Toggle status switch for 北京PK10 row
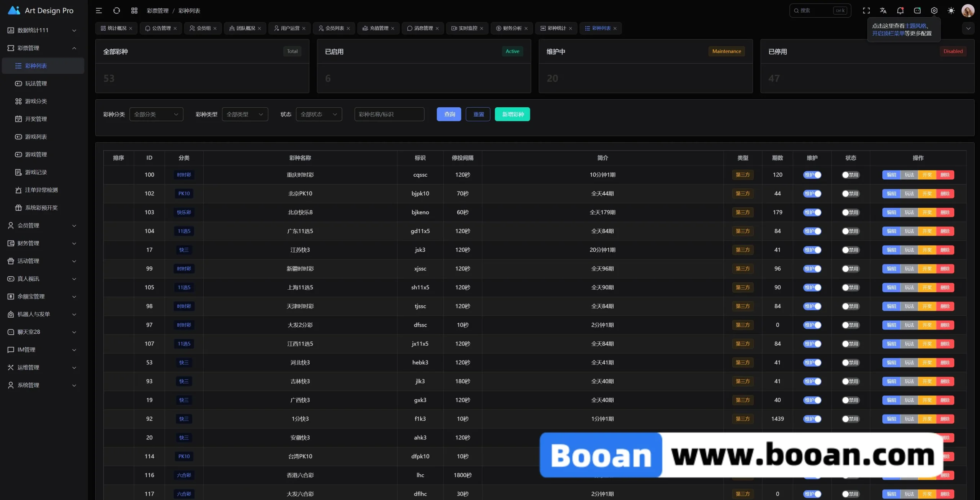The width and height of the screenshot is (980, 500). (850, 194)
